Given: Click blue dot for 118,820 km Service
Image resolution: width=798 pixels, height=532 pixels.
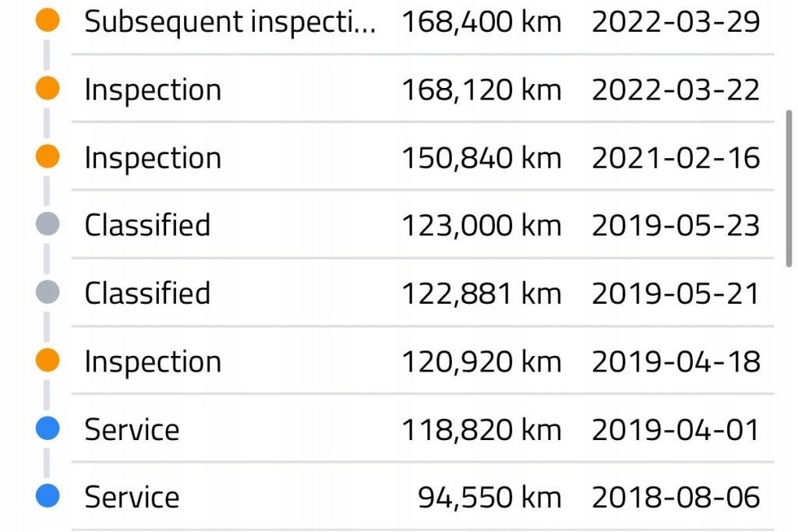Looking at the screenshot, I should tap(48, 428).
